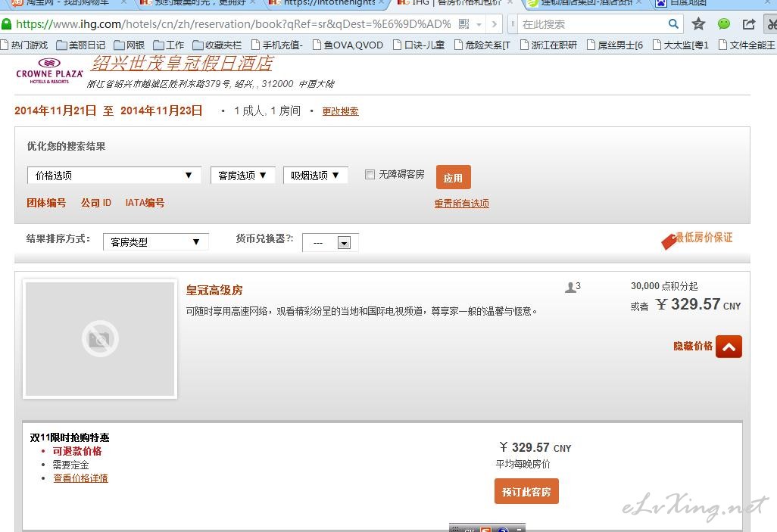Open the 收藏夹栏 bookmark folder
This screenshot has width=777, height=532.
click(x=217, y=45)
